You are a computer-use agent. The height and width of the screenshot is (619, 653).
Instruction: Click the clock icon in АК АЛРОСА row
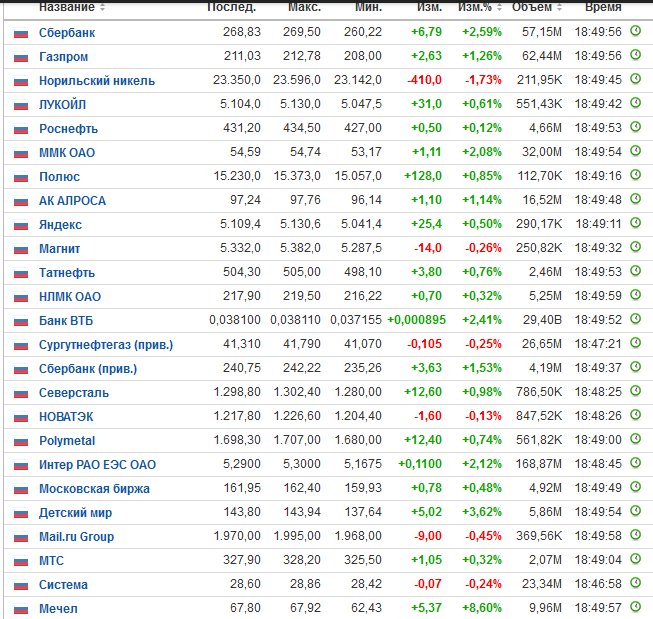point(635,199)
